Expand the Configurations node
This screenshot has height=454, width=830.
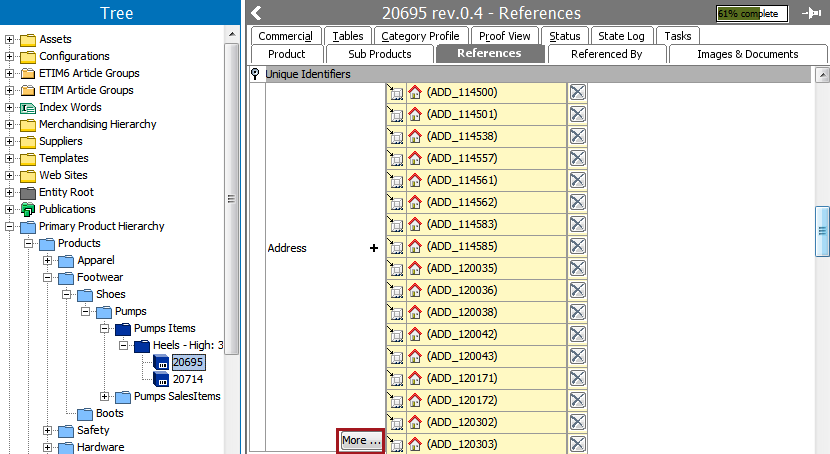(10, 56)
